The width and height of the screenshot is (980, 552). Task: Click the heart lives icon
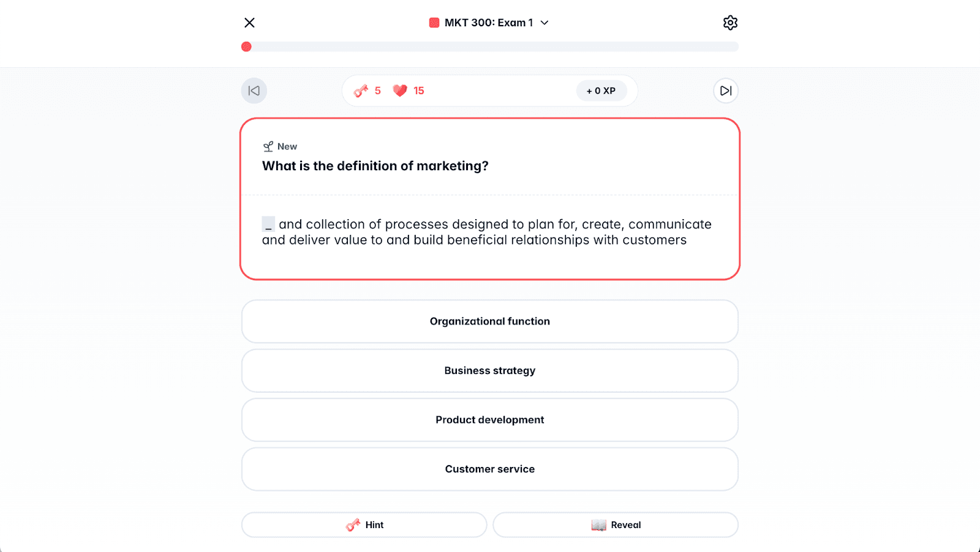pos(400,91)
